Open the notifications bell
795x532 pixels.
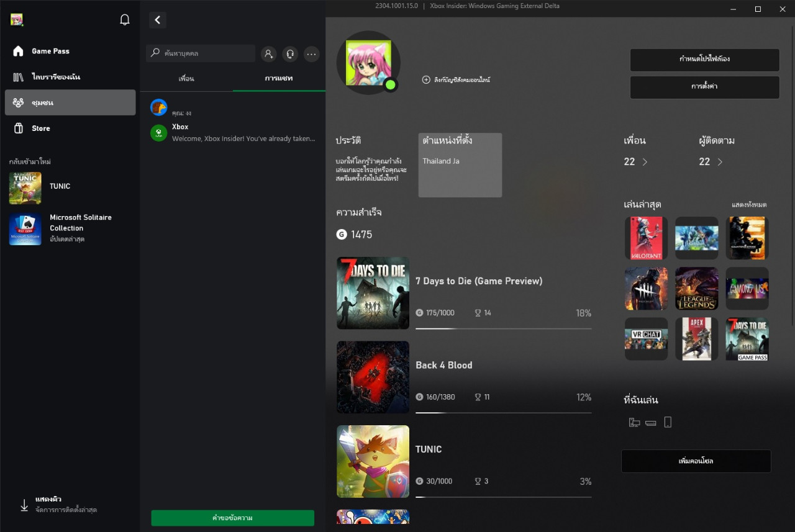coord(125,20)
